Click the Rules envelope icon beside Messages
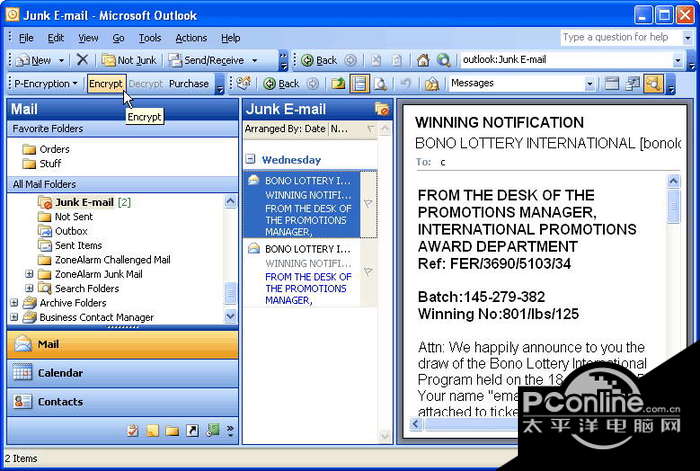This screenshot has height=471, width=700. 432,83
